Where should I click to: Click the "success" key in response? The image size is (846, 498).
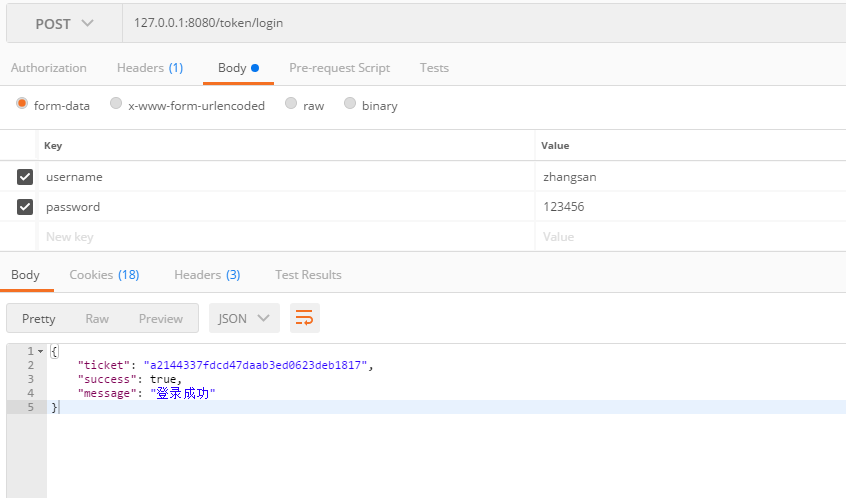point(107,379)
